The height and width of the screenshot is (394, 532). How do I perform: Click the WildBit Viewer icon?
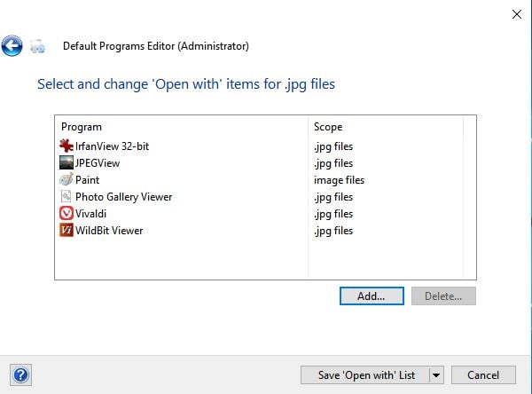tap(66, 230)
